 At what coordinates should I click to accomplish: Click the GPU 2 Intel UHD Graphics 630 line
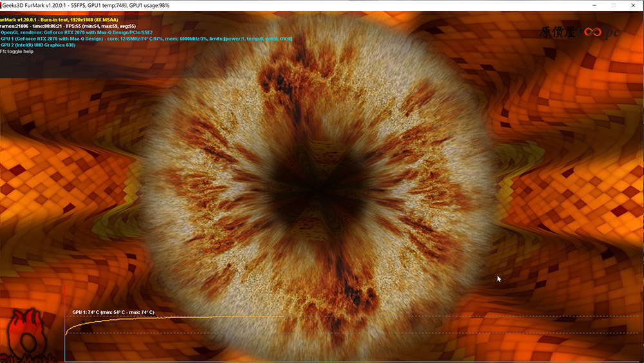(x=38, y=44)
